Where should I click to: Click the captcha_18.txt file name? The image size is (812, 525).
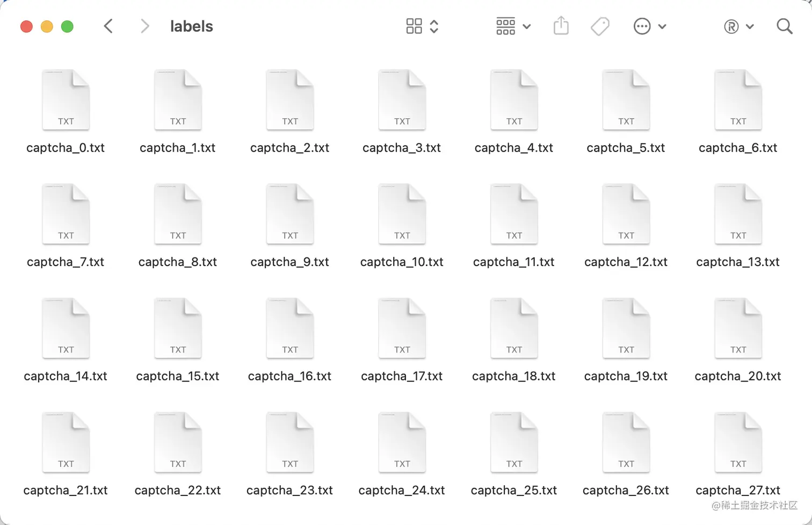click(x=513, y=376)
